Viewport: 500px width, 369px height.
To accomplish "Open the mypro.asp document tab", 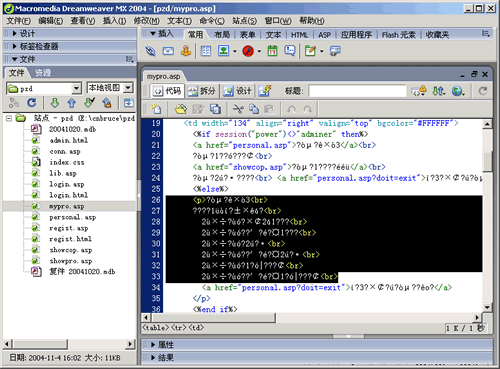I will pyautogui.click(x=163, y=76).
